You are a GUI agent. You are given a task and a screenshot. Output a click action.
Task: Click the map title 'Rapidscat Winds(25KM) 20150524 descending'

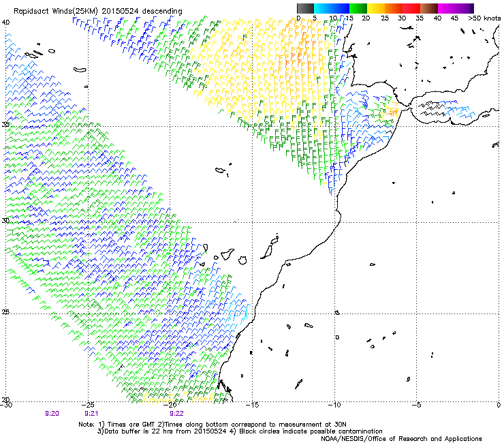point(97,12)
